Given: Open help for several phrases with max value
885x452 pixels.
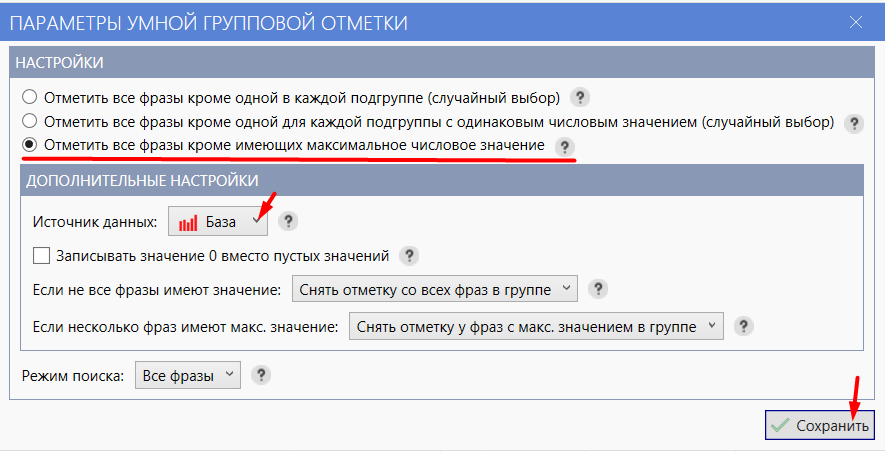Looking at the screenshot, I should (x=743, y=326).
